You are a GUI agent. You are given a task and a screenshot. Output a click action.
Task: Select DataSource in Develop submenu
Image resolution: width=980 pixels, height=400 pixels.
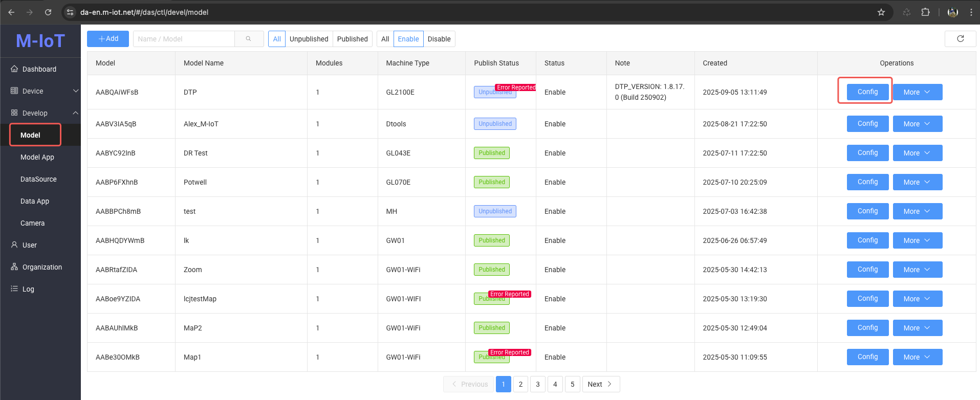(x=38, y=179)
